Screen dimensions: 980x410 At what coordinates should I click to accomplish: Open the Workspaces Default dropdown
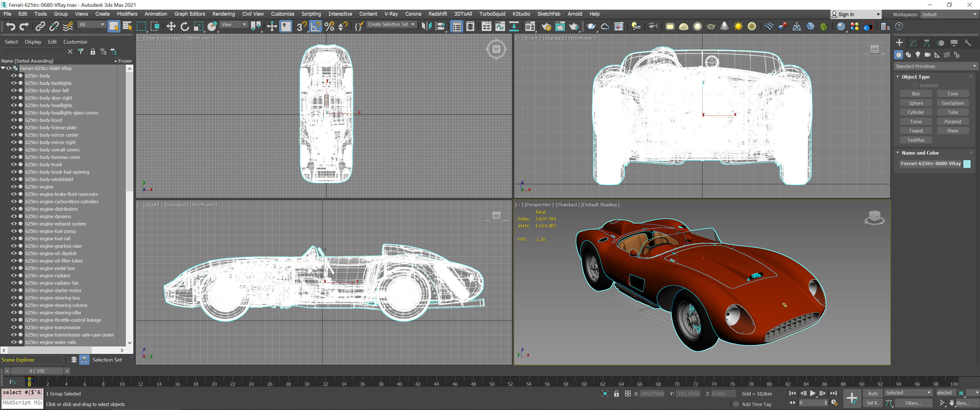(x=949, y=15)
